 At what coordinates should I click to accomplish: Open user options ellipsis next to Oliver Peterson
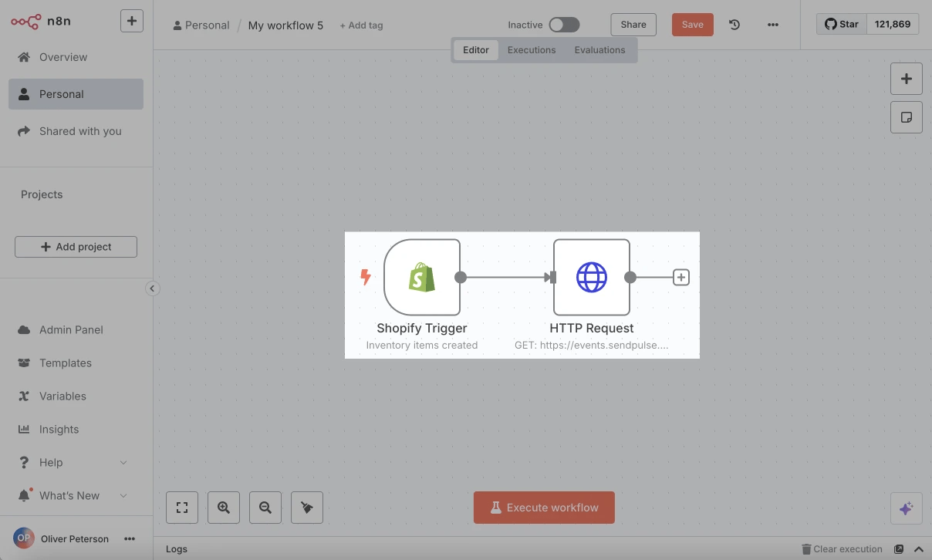(x=130, y=539)
